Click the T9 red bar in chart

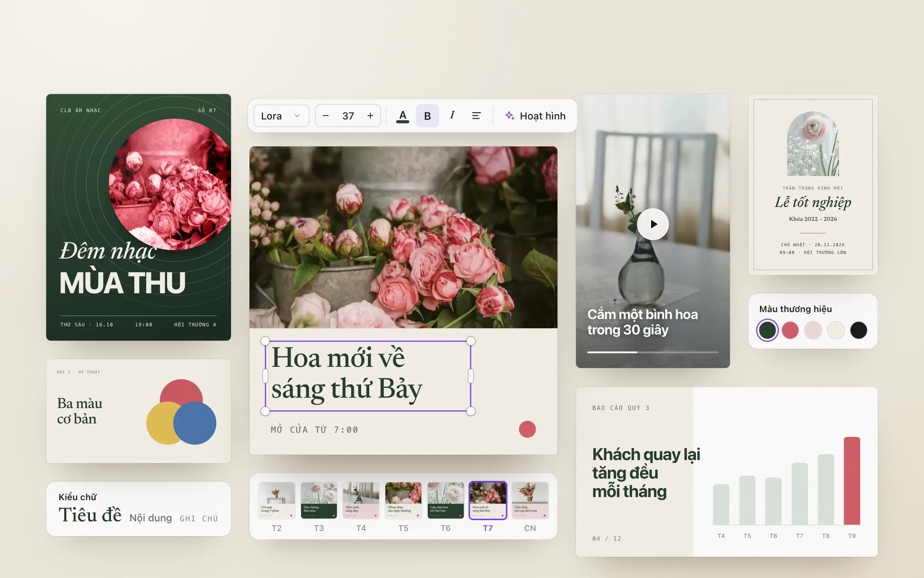[852, 481]
